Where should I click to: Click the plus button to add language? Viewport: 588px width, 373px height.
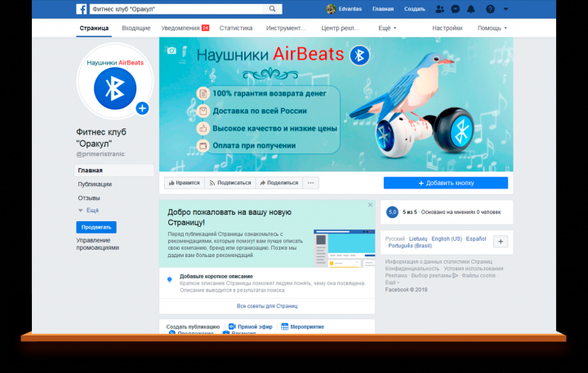(501, 242)
